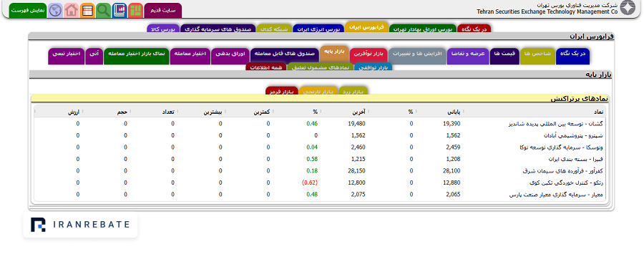
Task: Sort by the ارزش column header
Action: pyautogui.click(x=74, y=112)
